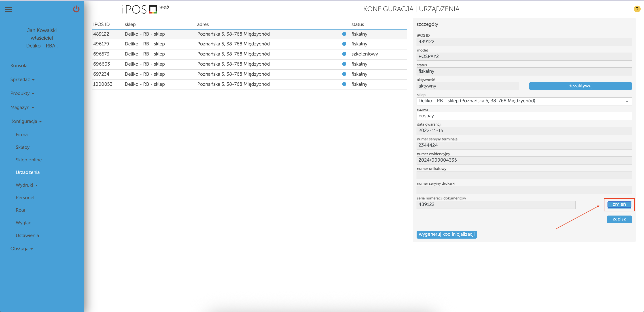Click blue status dot for device 696603
Screen dimensions: 644x312
tap(344, 64)
